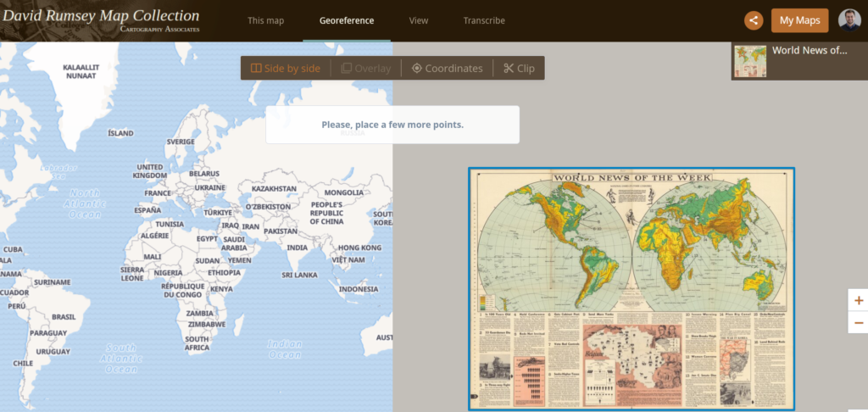This screenshot has height=412, width=868.
Task: Select the Overlay mode
Action: coord(366,68)
